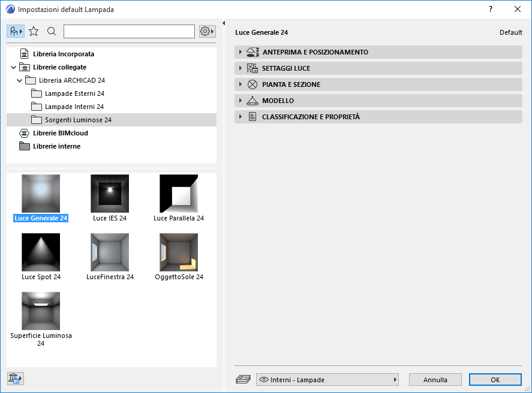Expand the Anteprima e Posizionamento panel
The height and width of the screenshot is (393, 532).
point(378,52)
